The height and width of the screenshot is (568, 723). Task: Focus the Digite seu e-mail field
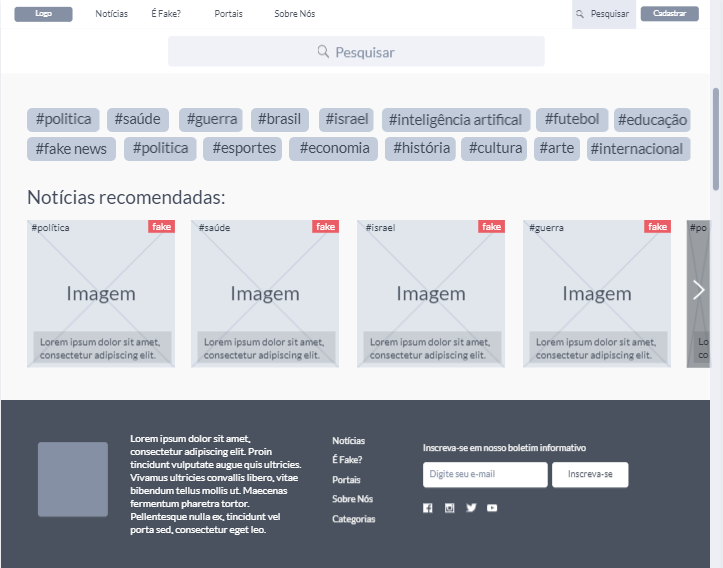[485, 474]
